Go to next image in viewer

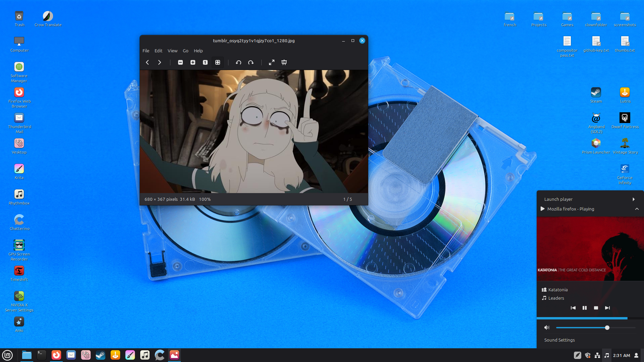click(x=160, y=62)
